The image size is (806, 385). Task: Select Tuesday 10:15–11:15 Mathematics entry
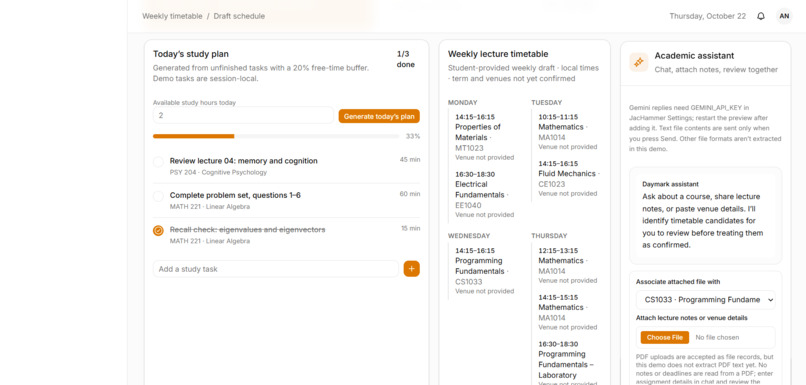567,131
